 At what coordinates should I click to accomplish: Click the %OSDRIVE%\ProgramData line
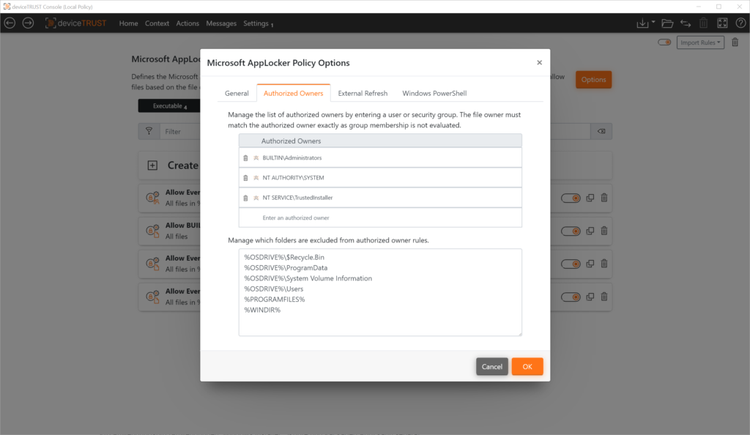[x=286, y=268]
